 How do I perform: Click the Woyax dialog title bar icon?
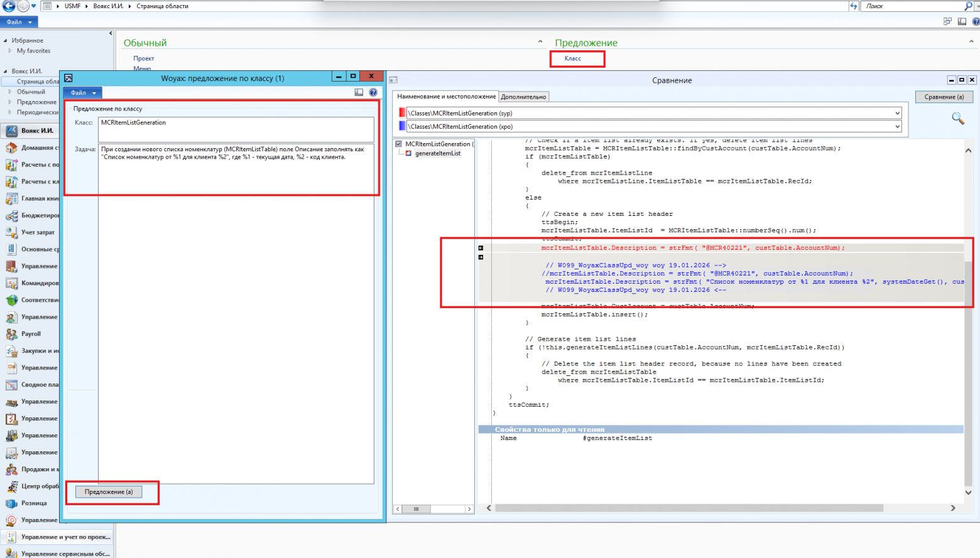(68, 78)
